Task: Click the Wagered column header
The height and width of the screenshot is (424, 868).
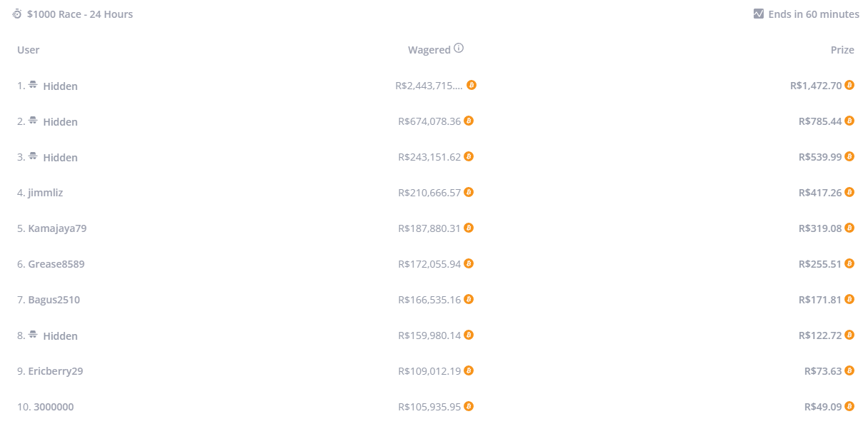Action: click(x=429, y=50)
